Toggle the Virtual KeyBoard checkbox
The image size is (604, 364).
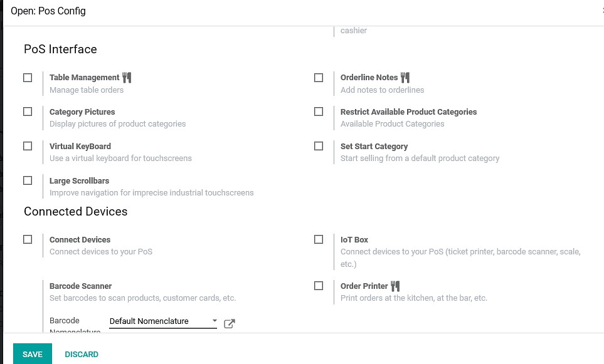[x=28, y=146]
